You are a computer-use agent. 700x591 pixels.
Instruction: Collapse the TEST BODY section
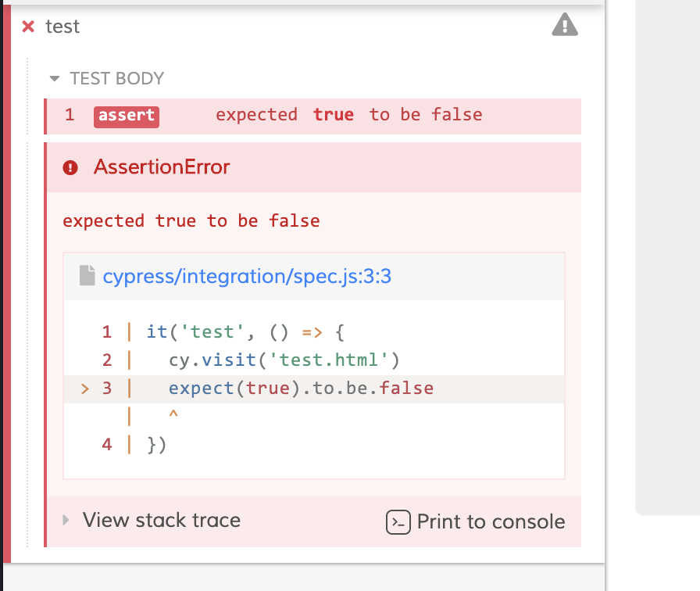coord(53,78)
